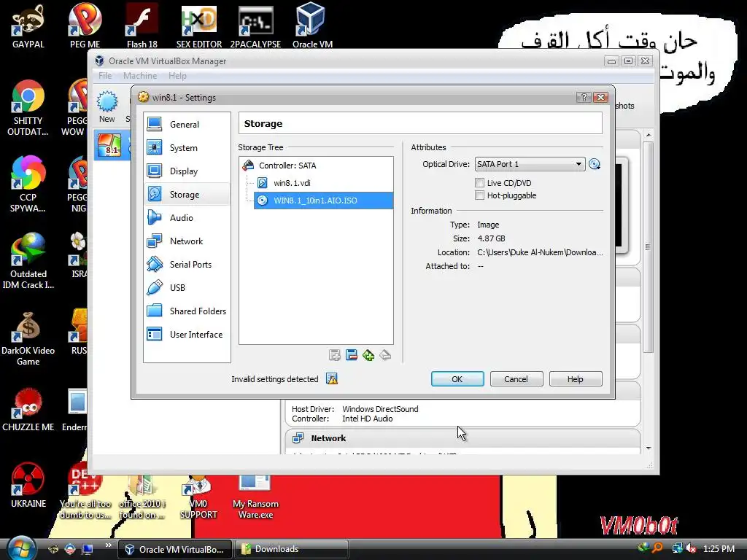Open the Display settings category
Image resolution: width=747 pixels, height=560 pixels.
click(x=186, y=171)
